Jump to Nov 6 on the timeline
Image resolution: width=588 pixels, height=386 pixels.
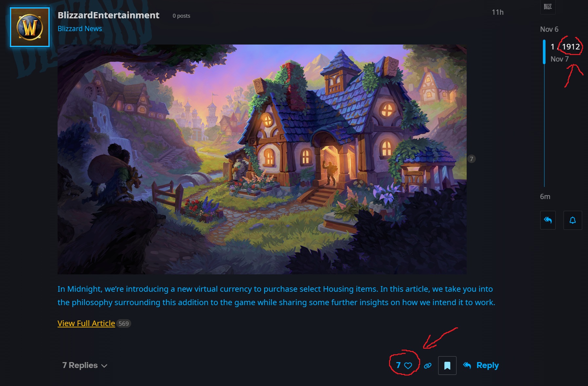549,29
